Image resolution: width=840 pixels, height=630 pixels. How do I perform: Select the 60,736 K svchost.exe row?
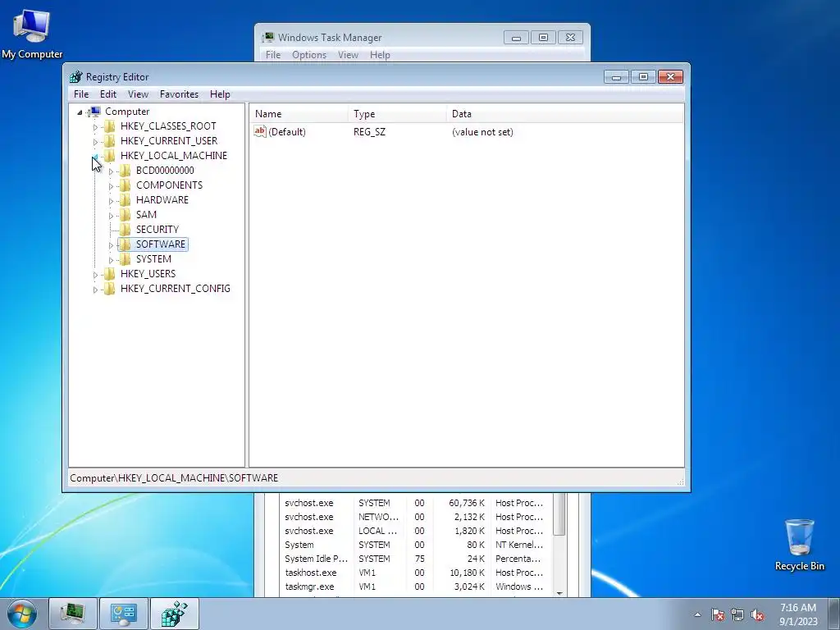coord(414,503)
